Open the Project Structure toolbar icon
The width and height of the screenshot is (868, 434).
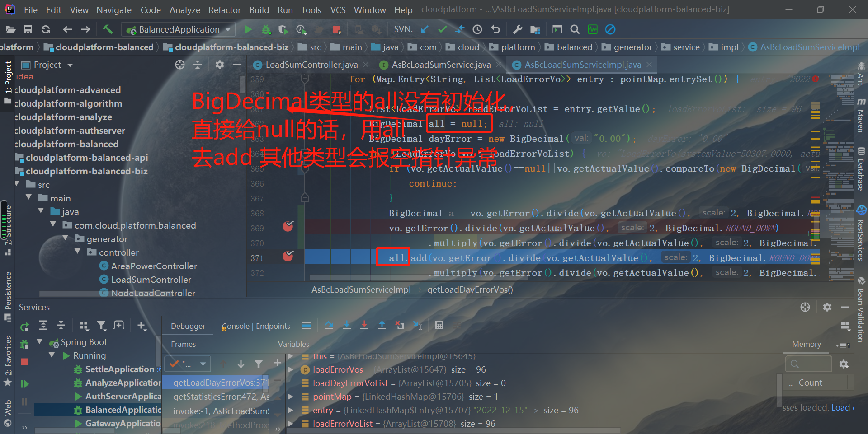point(535,30)
